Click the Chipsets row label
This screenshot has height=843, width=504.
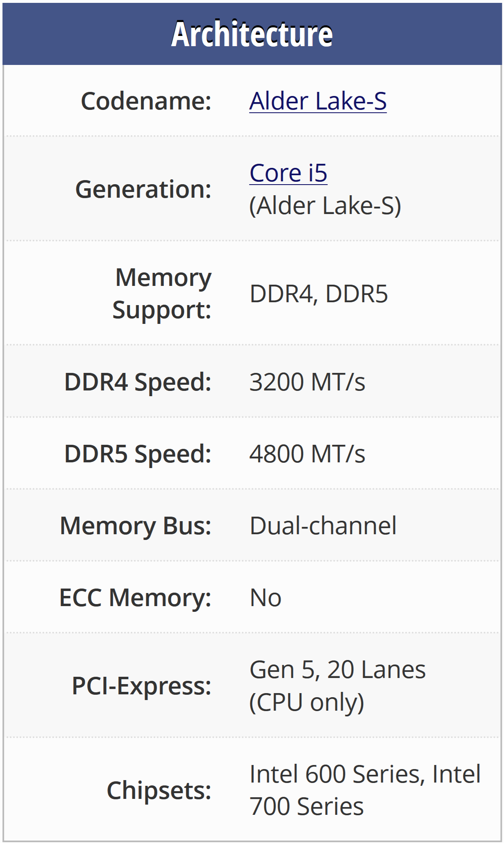pyautogui.click(x=159, y=790)
